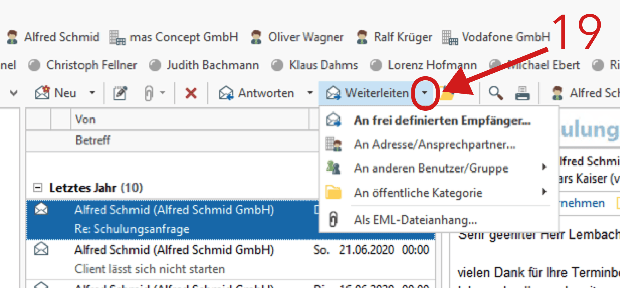Open Oliver Wagner contact shortcut
This screenshot has height=288, width=644.
coord(298,37)
